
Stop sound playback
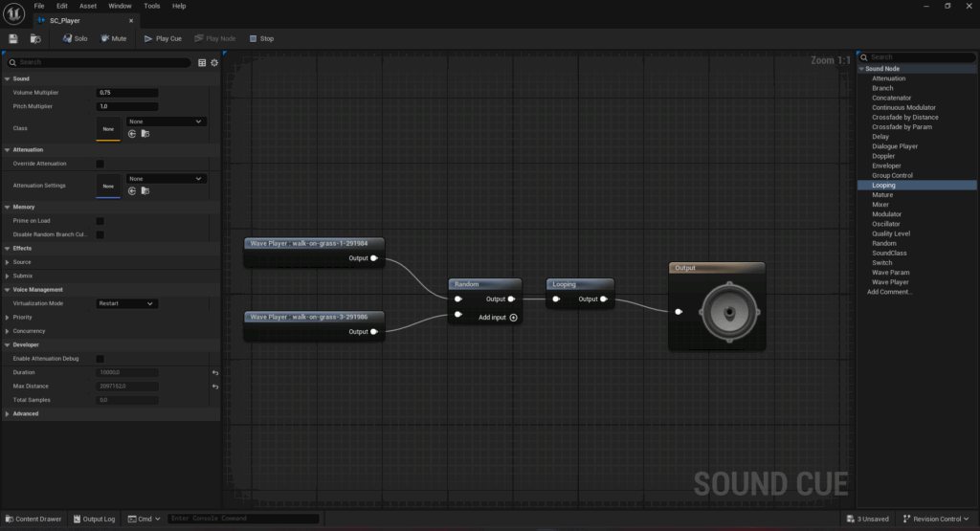point(260,38)
